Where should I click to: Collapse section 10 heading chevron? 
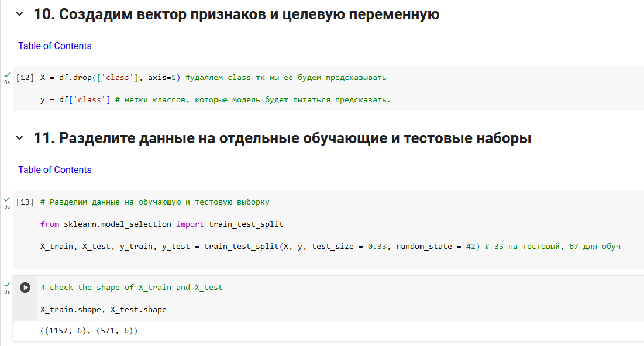[x=19, y=15]
